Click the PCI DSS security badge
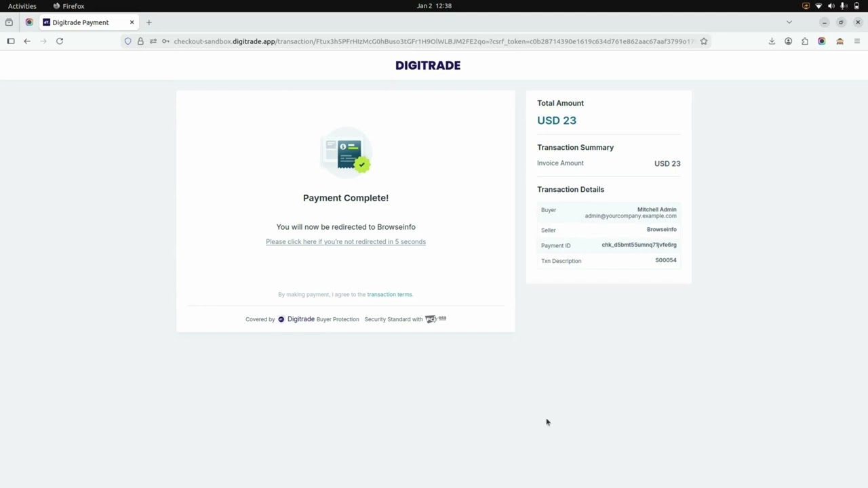Viewport: 868px width, 488px height. [435, 319]
